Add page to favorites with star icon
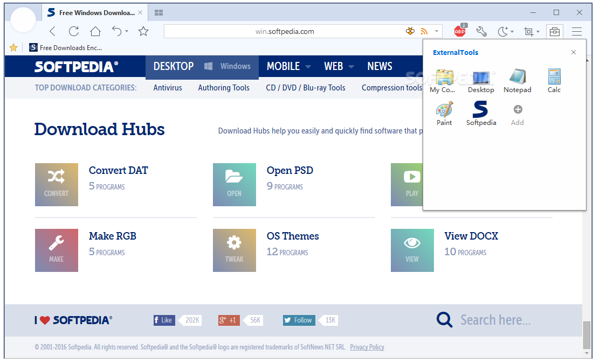Image resolution: width=600 pixels, height=364 pixels. [x=143, y=31]
